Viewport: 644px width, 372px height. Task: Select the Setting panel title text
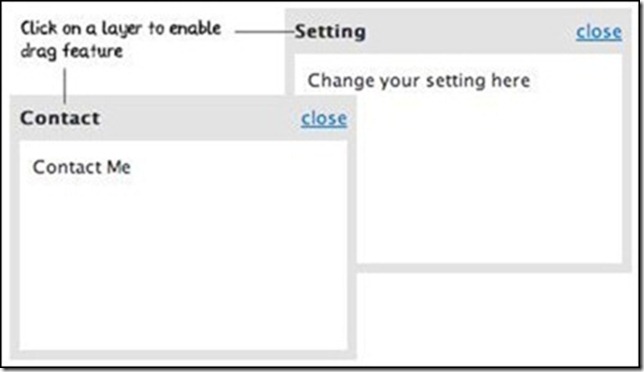330,32
